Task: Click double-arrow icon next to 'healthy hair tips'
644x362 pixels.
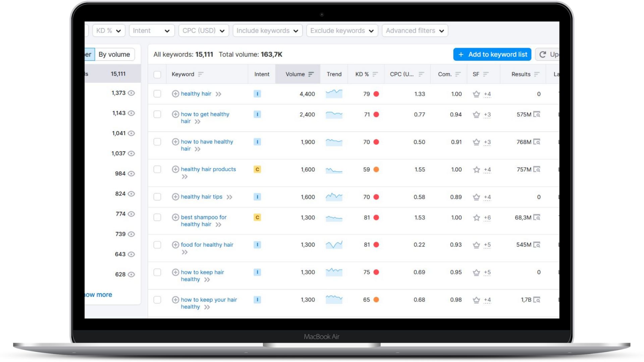Action: 229,197
